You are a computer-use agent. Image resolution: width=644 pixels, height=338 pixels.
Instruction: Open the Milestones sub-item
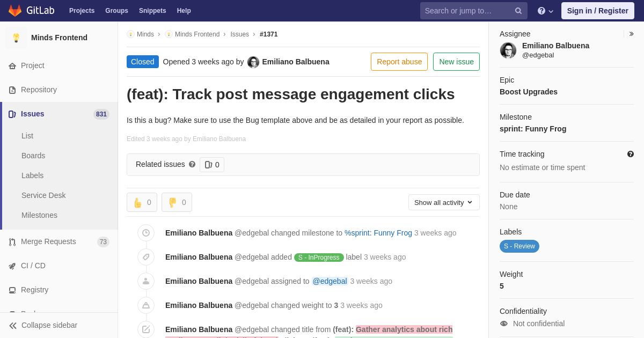coord(39,215)
